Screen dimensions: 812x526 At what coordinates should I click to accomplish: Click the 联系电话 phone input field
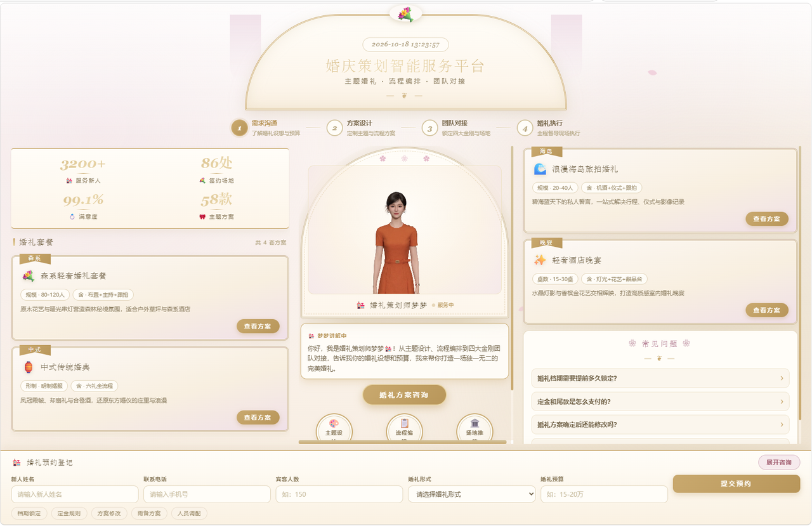pos(207,494)
